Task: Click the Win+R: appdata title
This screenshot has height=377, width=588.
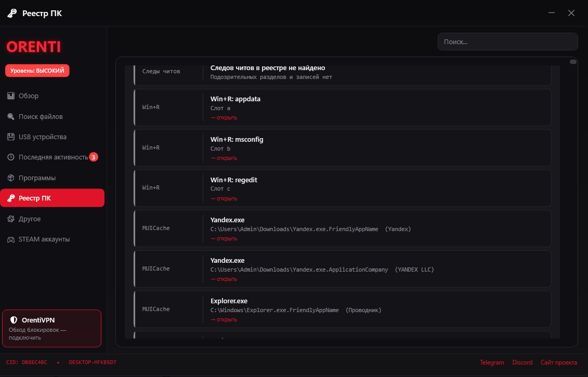Action: coord(235,99)
